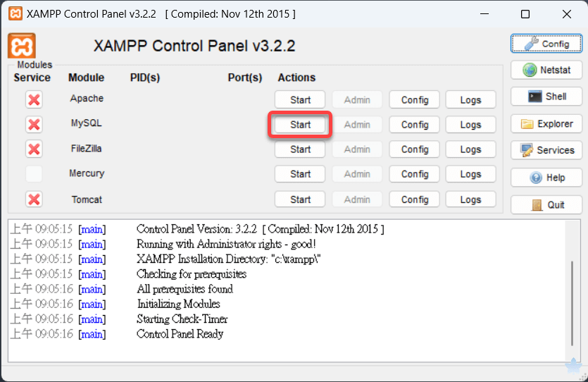588x382 pixels.
Task: Start the FileZilla module
Action: click(300, 149)
